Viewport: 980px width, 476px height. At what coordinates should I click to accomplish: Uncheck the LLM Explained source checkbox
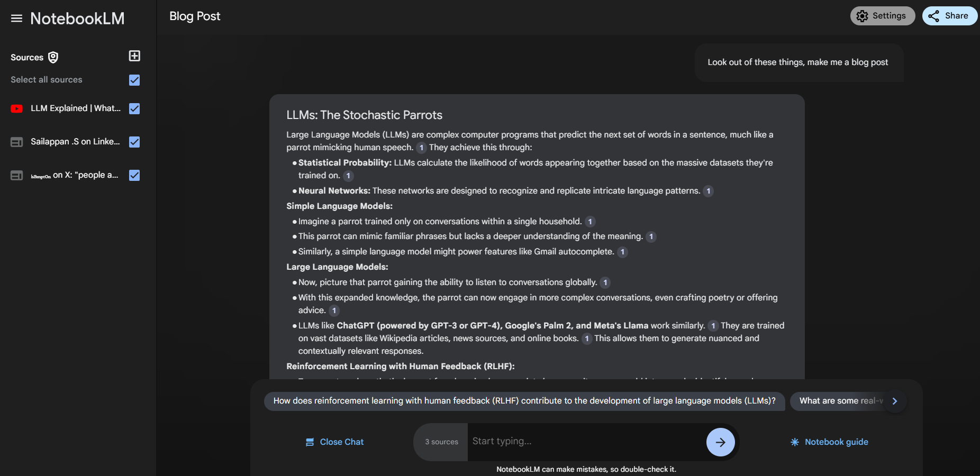[134, 108]
